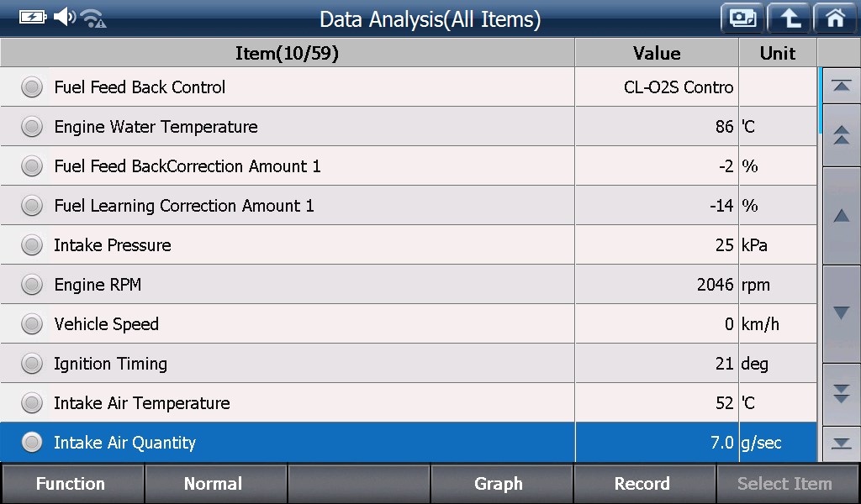
Task: Select the Engine Water Temperature radio button
Action: point(32,126)
